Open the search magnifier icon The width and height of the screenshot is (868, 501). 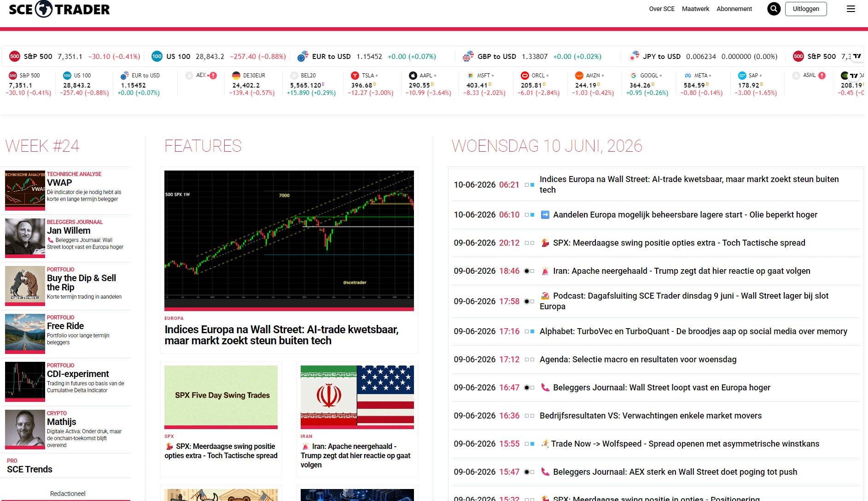774,9
